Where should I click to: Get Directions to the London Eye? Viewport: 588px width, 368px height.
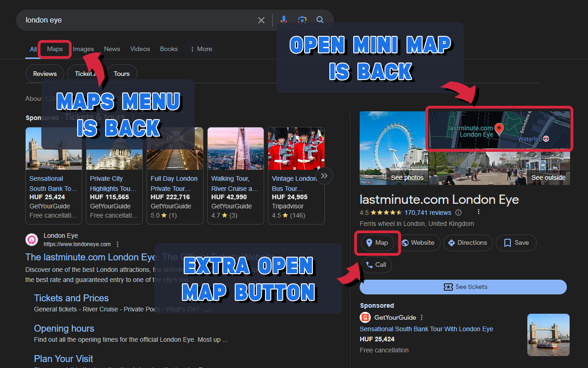coord(468,242)
